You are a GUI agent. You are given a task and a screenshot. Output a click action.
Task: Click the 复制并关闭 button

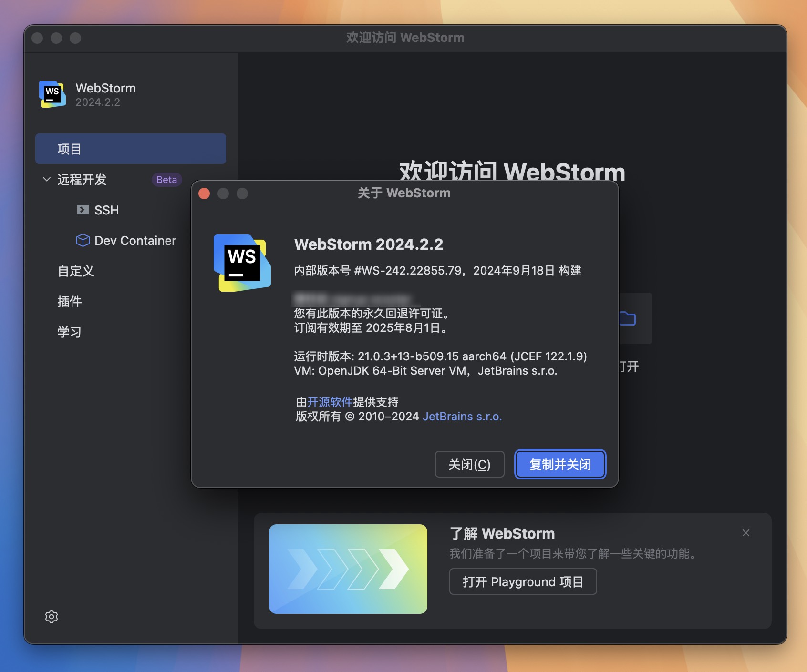560,464
